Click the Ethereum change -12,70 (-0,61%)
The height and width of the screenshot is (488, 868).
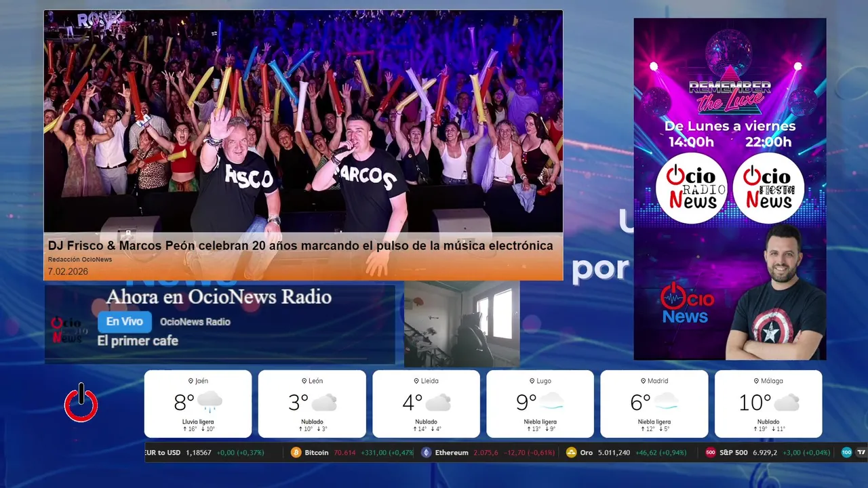pos(528,453)
